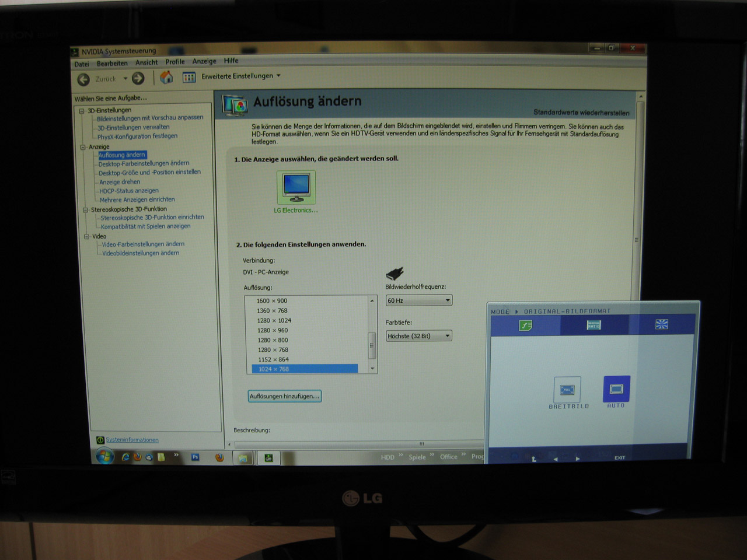Open Desktop-Größe und -Position einstellen
Viewport: 747px width, 560px height.
pyautogui.click(x=149, y=173)
